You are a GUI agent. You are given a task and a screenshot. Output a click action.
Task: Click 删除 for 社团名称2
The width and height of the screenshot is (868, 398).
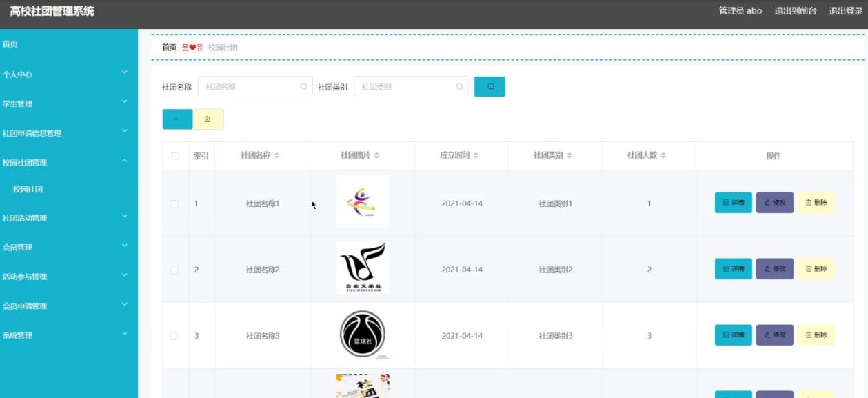[x=816, y=269]
